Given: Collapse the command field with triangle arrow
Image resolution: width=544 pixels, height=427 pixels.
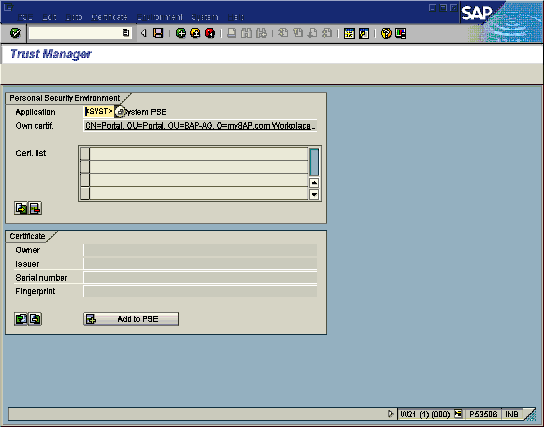Looking at the screenshot, I should [x=144, y=33].
